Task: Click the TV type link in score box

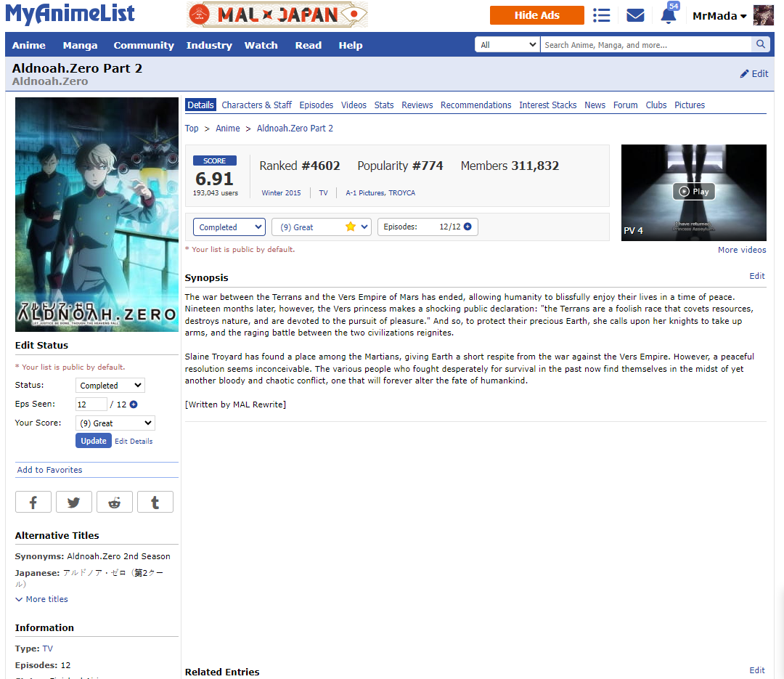Action: [324, 192]
